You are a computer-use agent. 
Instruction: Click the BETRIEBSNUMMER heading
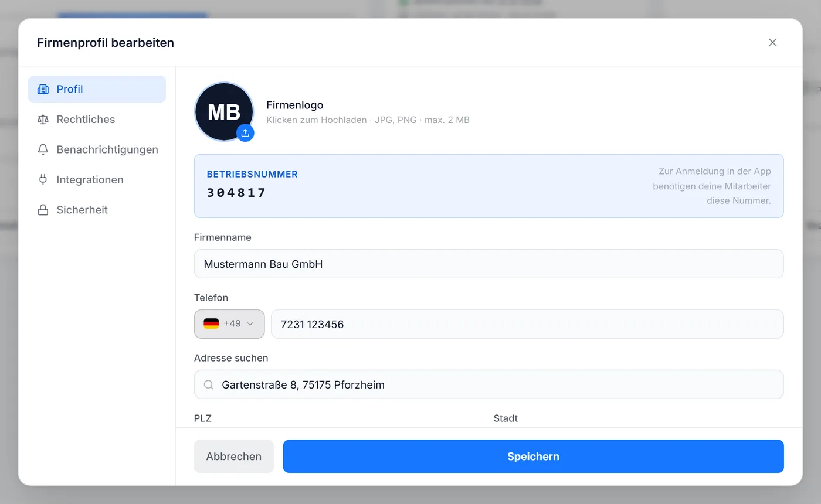(252, 174)
